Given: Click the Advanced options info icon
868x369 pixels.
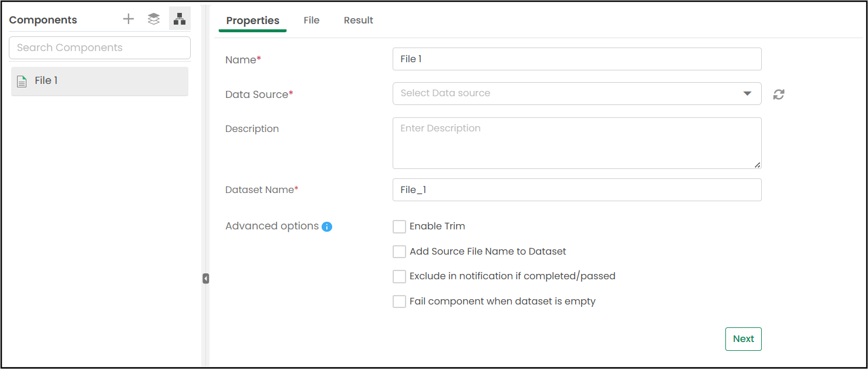Looking at the screenshot, I should pyautogui.click(x=327, y=226).
